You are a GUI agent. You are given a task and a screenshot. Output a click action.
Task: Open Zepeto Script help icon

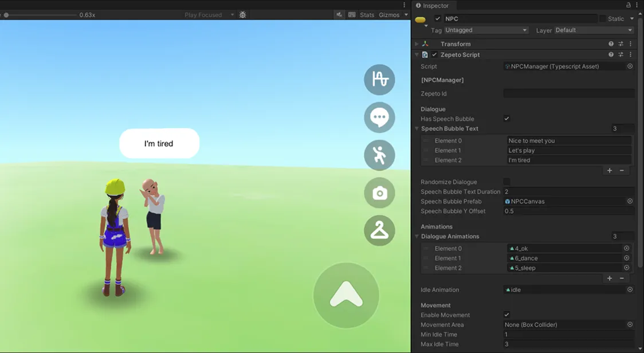[x=611, y=54]
